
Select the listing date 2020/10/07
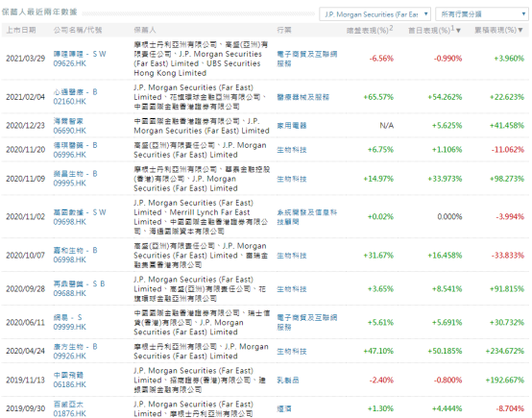click(25, 256)
